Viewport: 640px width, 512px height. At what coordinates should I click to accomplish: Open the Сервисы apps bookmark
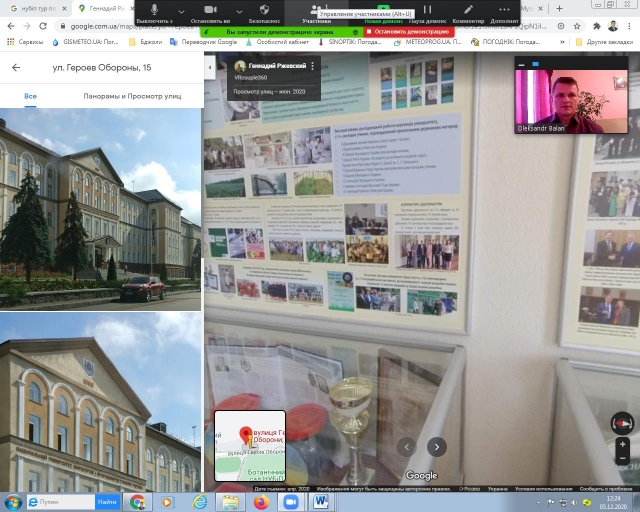click(26, 42)
